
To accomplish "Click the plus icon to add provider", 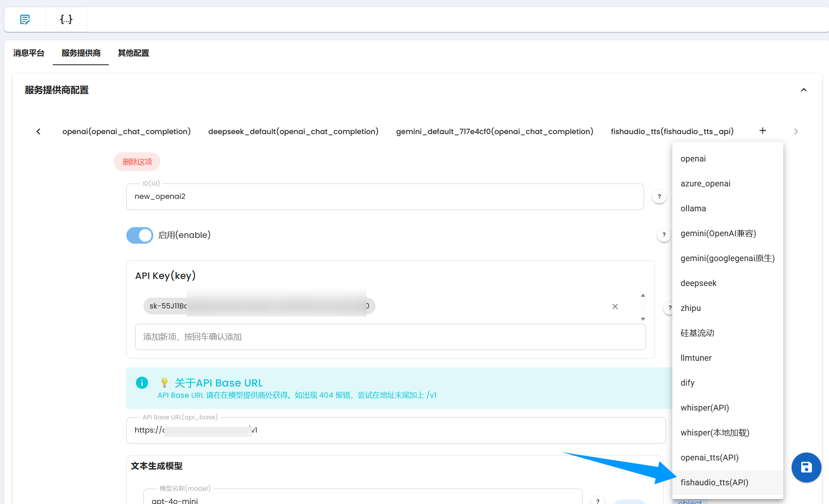I will coord(763,131).
